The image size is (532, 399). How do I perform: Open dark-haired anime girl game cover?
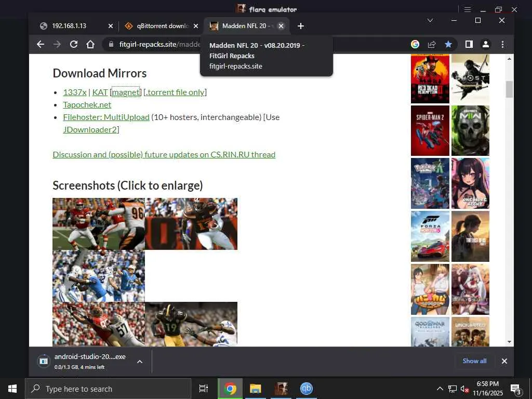(x=470, y=183)
